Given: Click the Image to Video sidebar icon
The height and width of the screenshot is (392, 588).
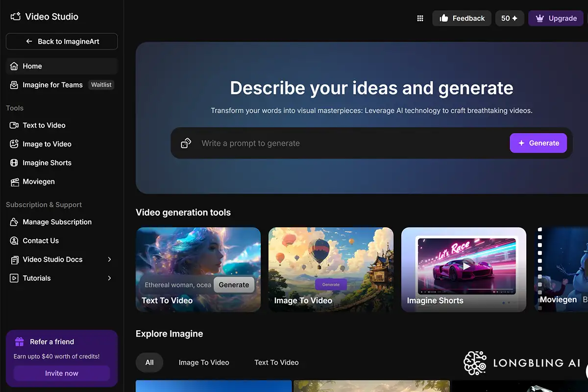Looking at the screenshot, I should [14, 144].
